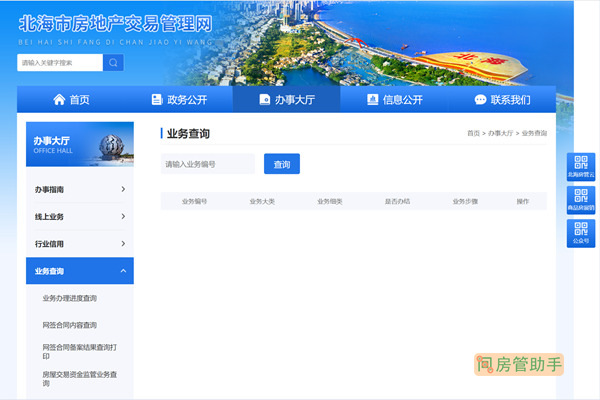Collapse the 业务查询 section arrow
This screenshot has height=400, width=600.
123,271
